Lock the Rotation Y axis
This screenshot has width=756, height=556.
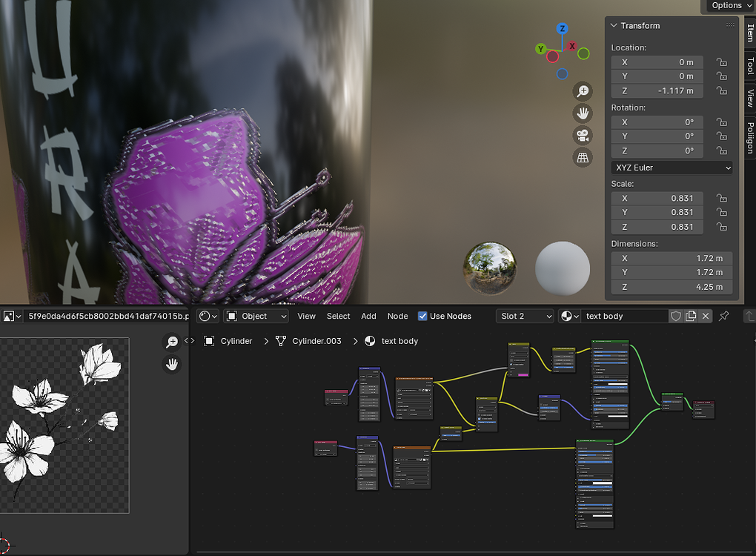pos(721,136)
